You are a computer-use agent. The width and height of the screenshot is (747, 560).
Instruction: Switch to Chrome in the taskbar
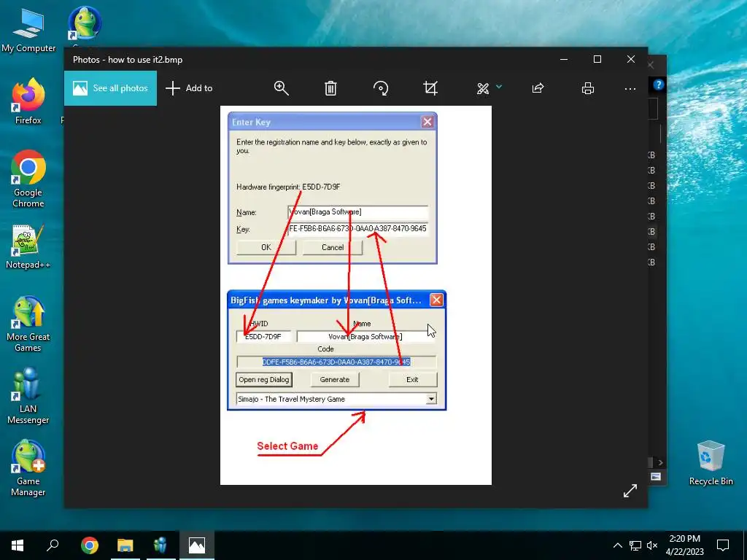click(90, 545)
